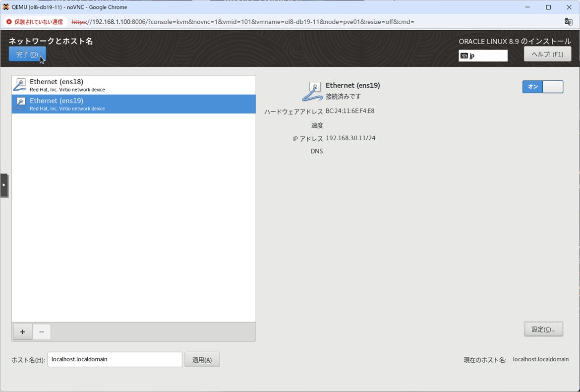
Task: Click the large Ethernet icon in details pane
Action: click(312, 91)
